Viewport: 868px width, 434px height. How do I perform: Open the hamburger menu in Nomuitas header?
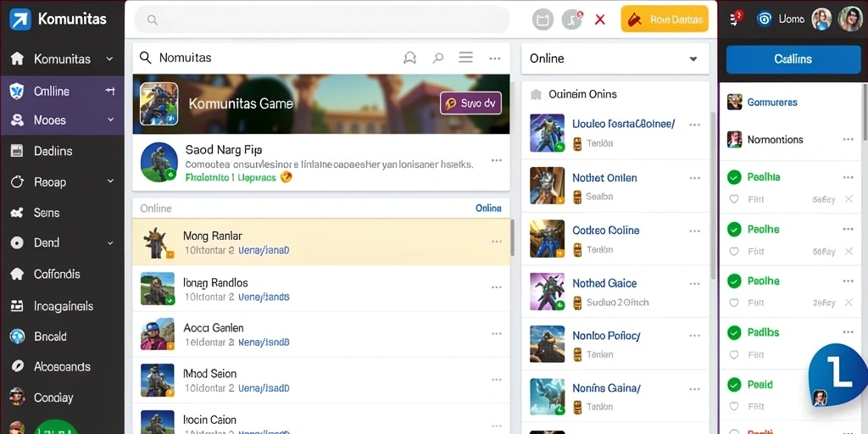click(465, 58)
